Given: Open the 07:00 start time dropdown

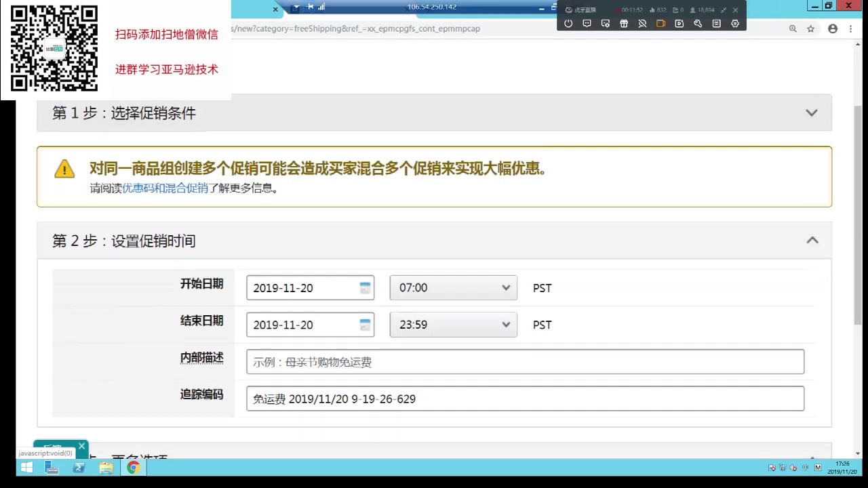Looking at the screenshot, I should (x=453, y=287).
